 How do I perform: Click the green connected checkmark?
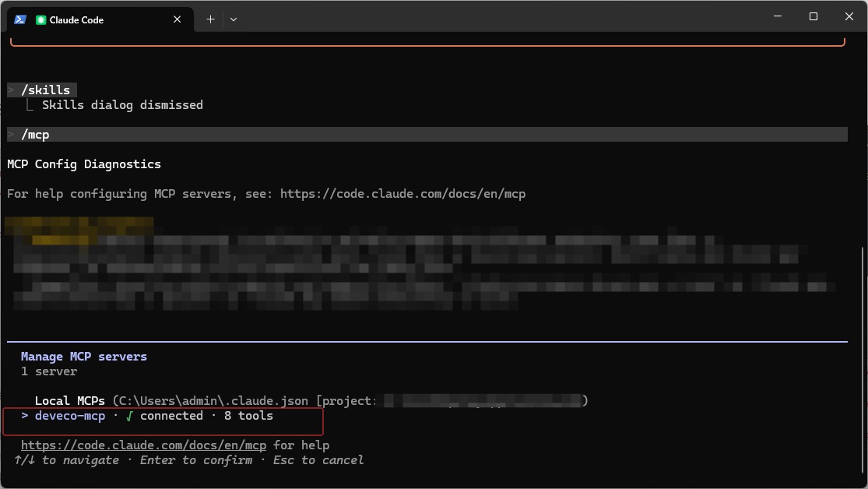click(x=129, y=416)
